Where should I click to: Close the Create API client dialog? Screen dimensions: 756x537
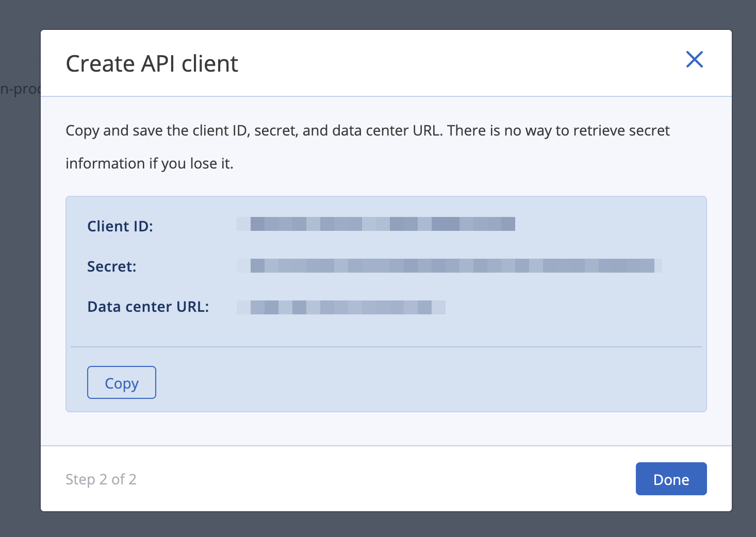tap(694, 60)
